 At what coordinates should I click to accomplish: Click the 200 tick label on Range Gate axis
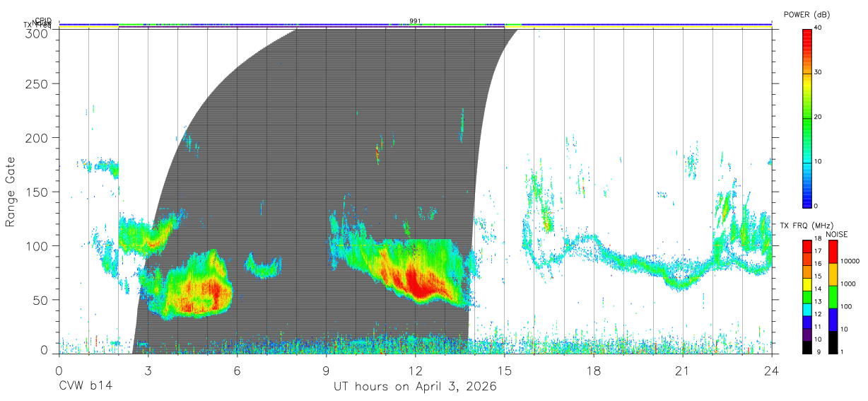[x=36, y=137]
